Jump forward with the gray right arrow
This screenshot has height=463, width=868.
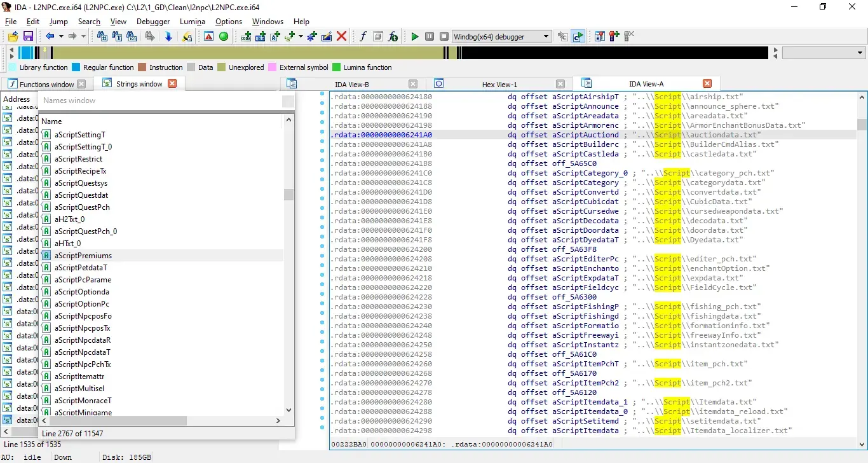tap(72, 36)
